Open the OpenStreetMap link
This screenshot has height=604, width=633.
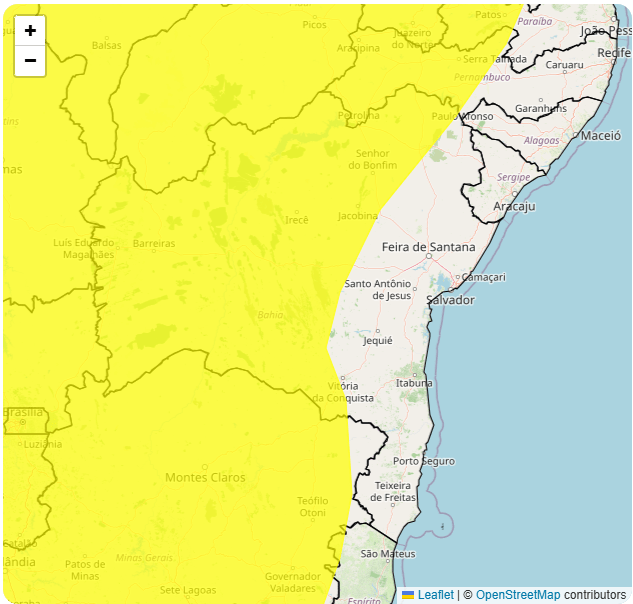point(518,595)
